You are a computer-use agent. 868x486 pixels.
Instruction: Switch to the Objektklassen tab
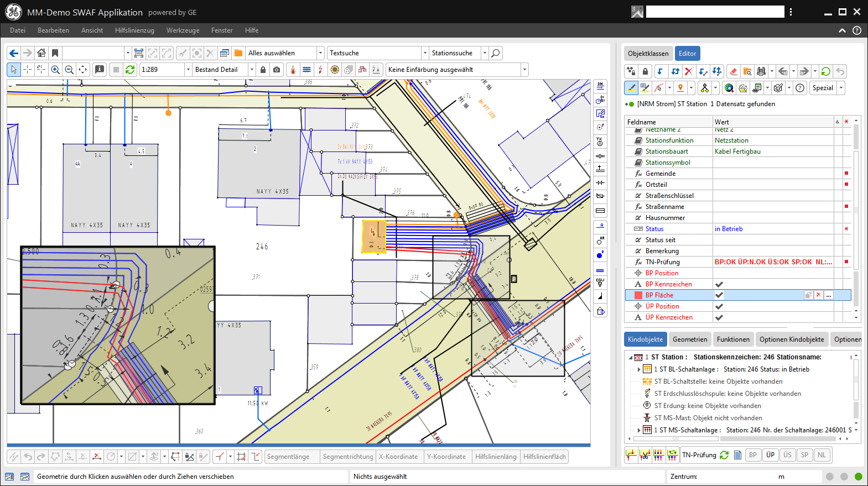648,54
